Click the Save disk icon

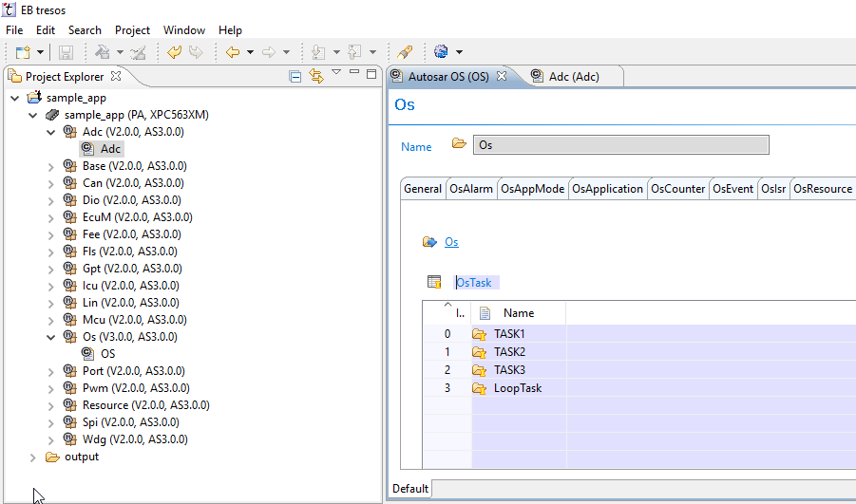pos(67,52)
